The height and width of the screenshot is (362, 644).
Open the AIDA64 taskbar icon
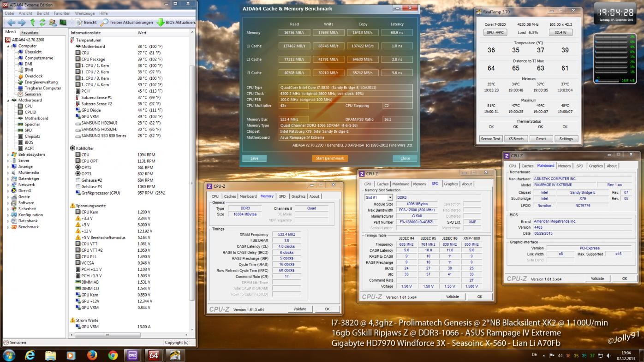tap(154, 355)
